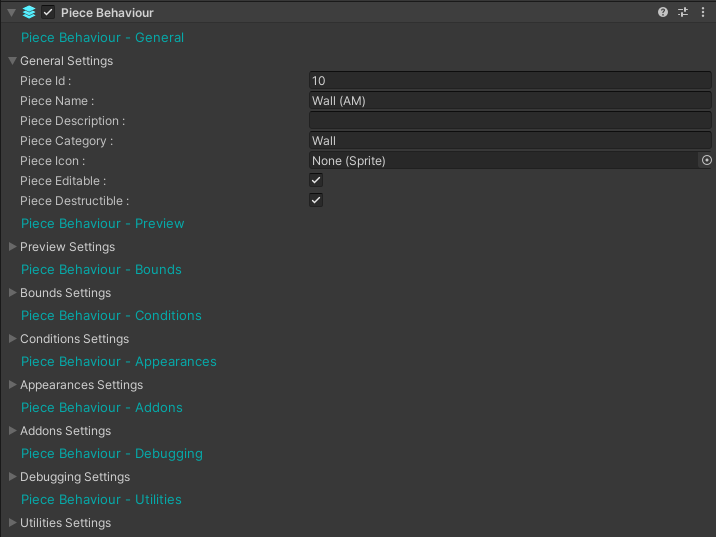Click the empty Piece Description field
Viewport: 716px width, 537px height.
point(509,121)
